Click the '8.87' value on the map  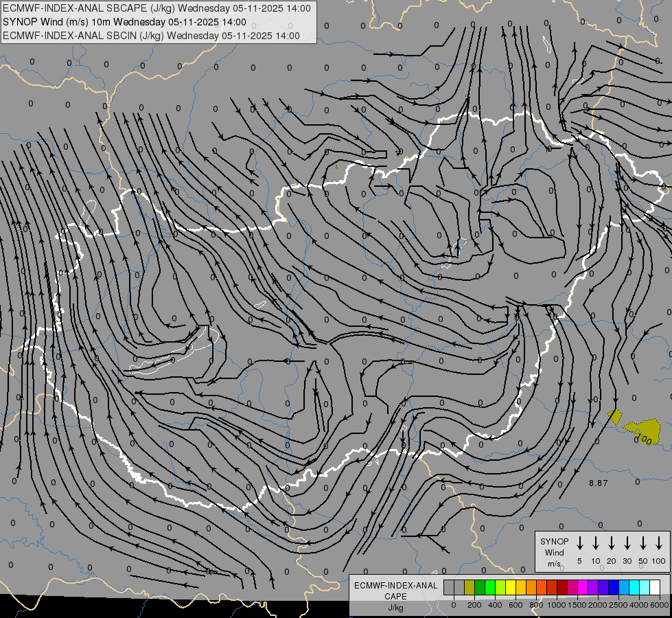pyautogui.click(x=599, y=483)
